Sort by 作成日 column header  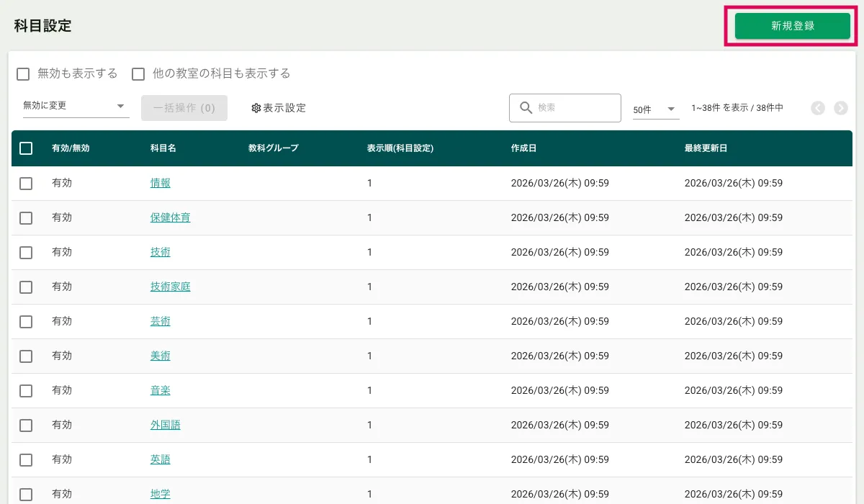point(523,148)
